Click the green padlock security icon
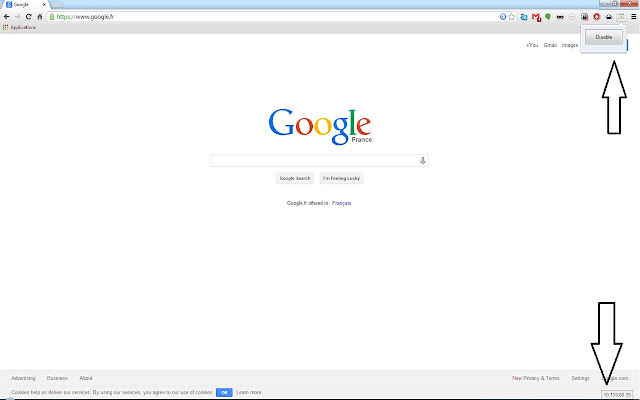This screenshot has width=640, height=400. coord(52,17)
